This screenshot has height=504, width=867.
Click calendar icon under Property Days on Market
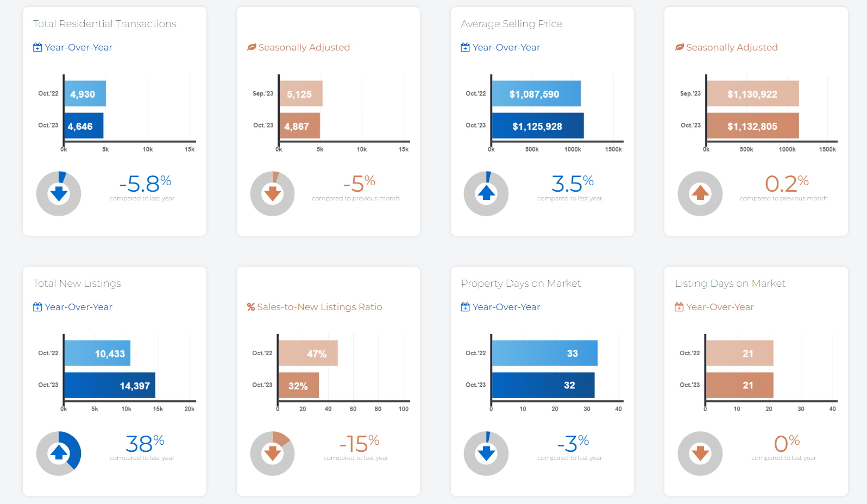tap(465, 307)
